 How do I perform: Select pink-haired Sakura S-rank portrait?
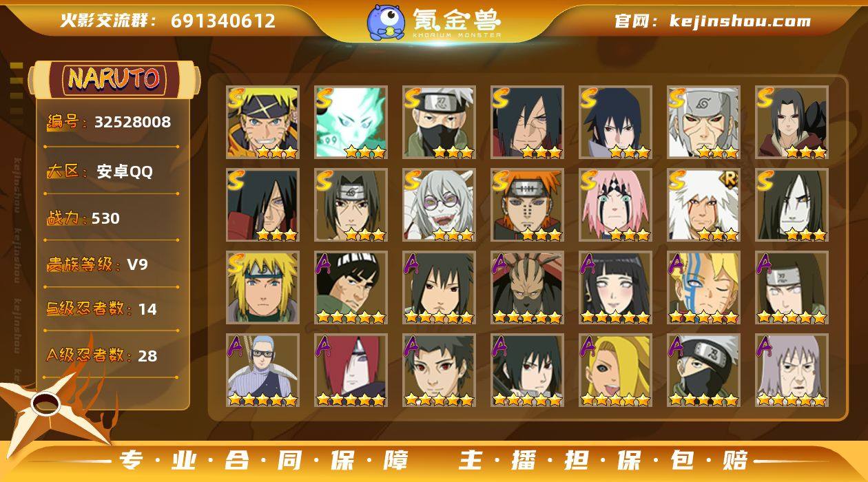point(615,205)
